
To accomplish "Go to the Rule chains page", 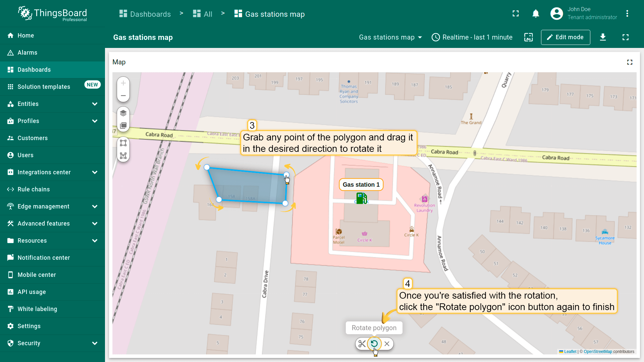I will point(34,189).
